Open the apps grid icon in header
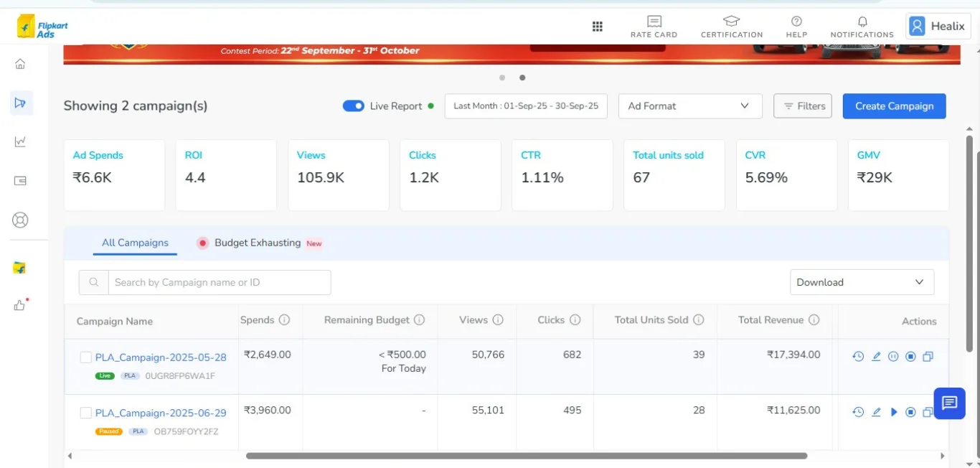 (597, 27)
